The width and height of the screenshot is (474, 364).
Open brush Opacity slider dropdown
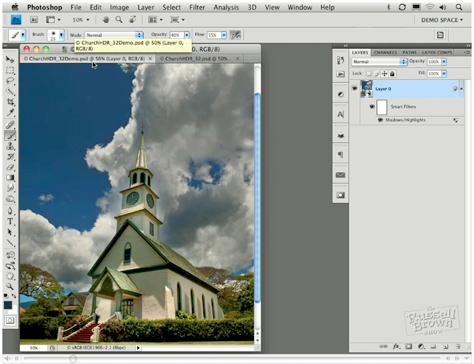click(x=187, y=35)
